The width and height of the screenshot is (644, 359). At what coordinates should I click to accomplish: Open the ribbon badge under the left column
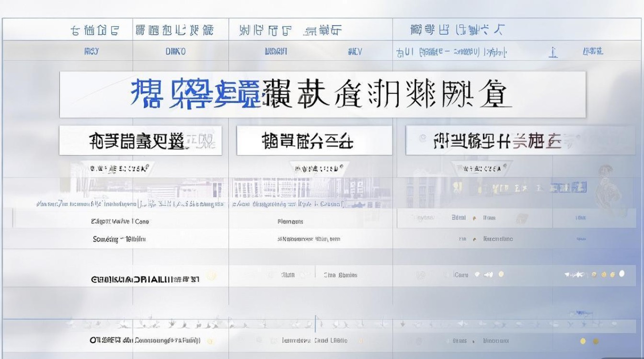click(x=120, y=168)
